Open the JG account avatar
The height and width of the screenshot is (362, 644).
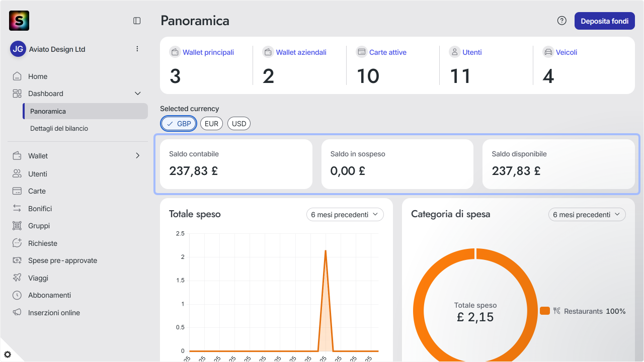click(x=18, y=49)
